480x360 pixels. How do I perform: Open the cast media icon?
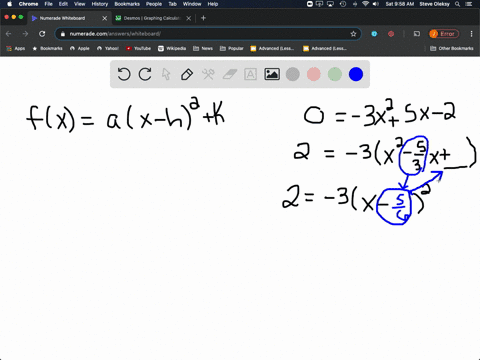click(x=417, y=34)
